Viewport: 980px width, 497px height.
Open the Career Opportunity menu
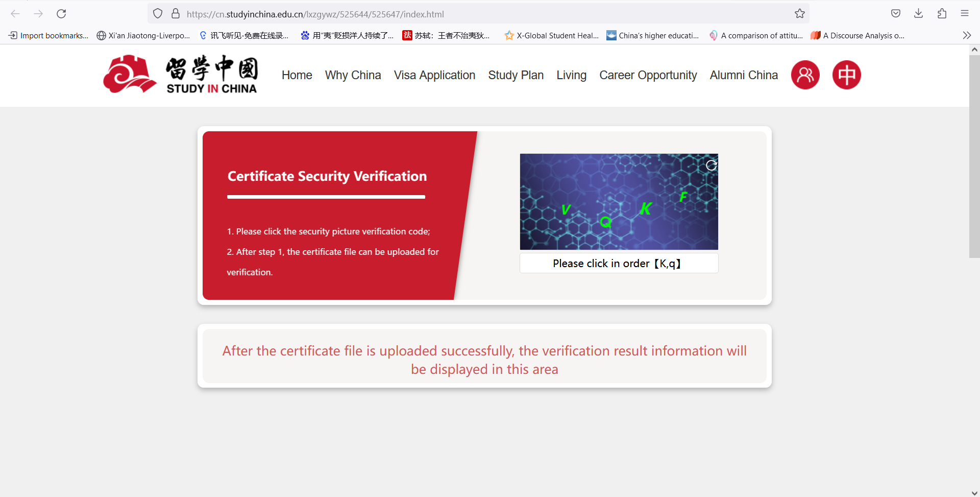pyautogui.click(x=648, y=75)
